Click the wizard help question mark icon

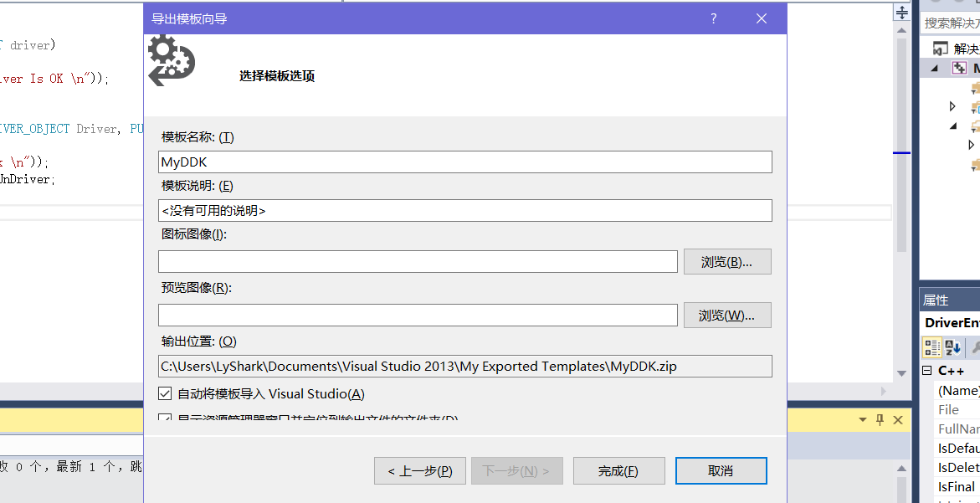click(x=713, y=18)
